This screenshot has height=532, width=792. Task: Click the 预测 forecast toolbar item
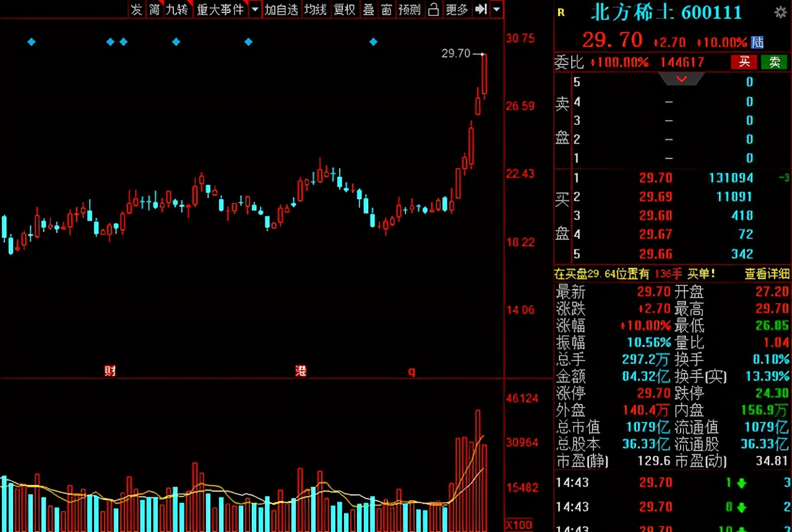pyautogui.click(x=410, y=9)
